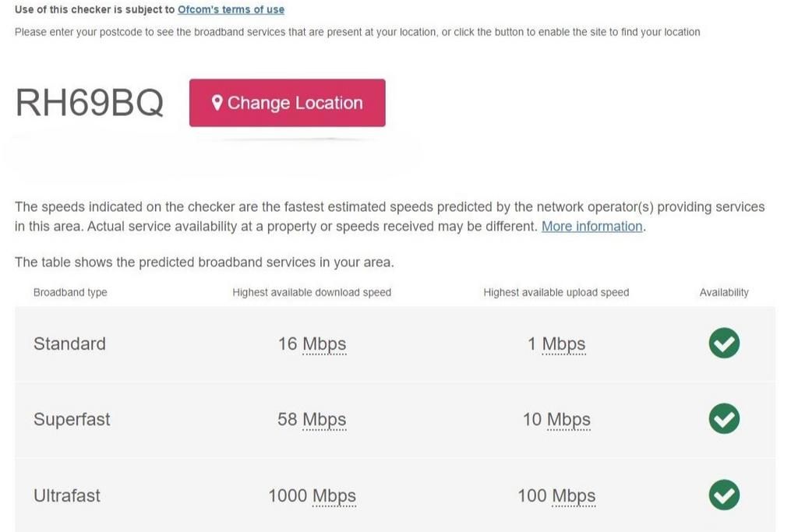Screen dimensions: 798x532
Task: Click the Mbps abbreviation beside 58
Action: click(324, 420)
